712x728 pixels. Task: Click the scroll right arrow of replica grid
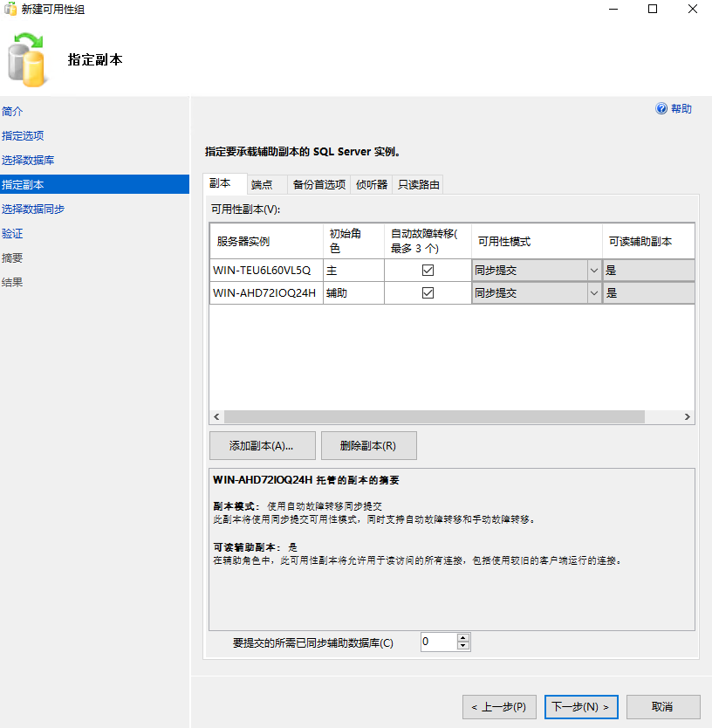688,417
